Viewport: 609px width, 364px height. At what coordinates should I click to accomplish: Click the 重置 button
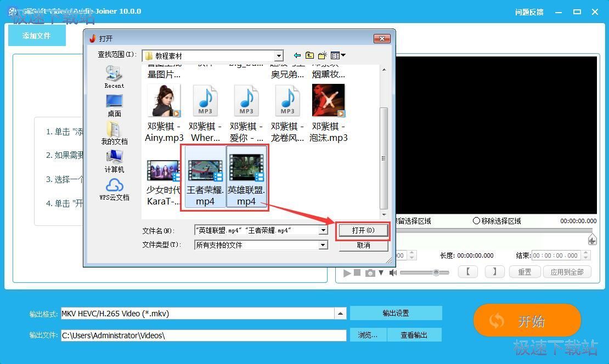(x=525, y=272)
